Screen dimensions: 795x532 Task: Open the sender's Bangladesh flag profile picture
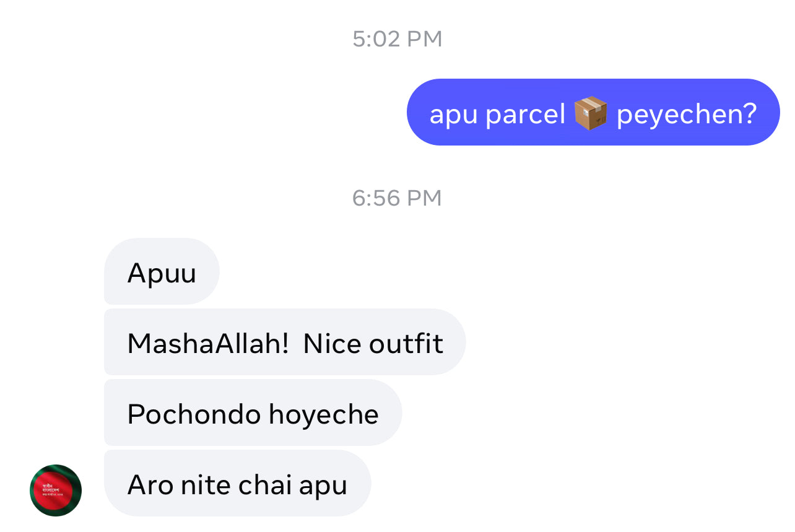click(x=56, y=491)
